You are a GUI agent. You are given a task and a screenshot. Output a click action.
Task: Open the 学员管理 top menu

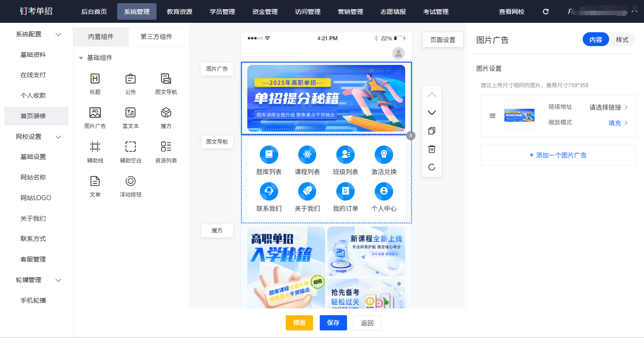222,12
